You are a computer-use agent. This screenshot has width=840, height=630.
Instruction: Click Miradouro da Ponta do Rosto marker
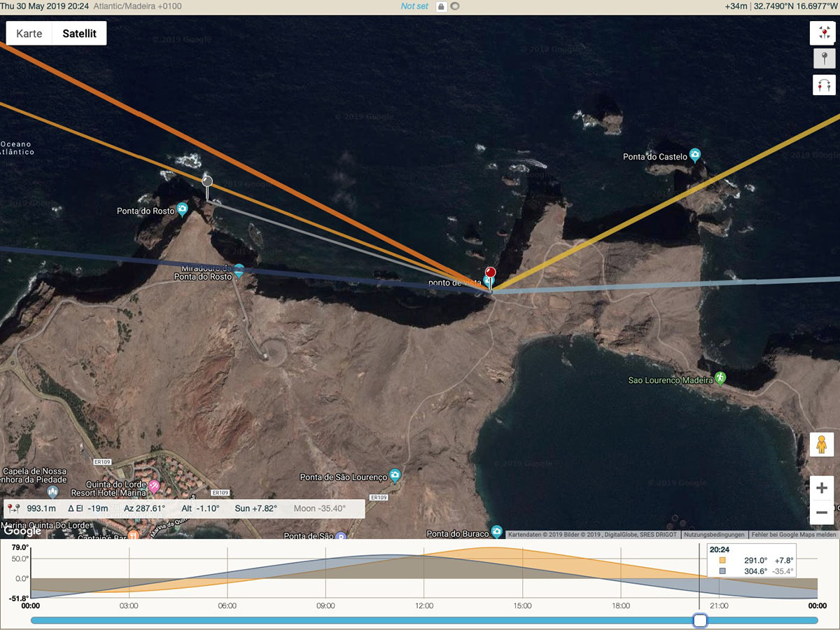(239, 269)
